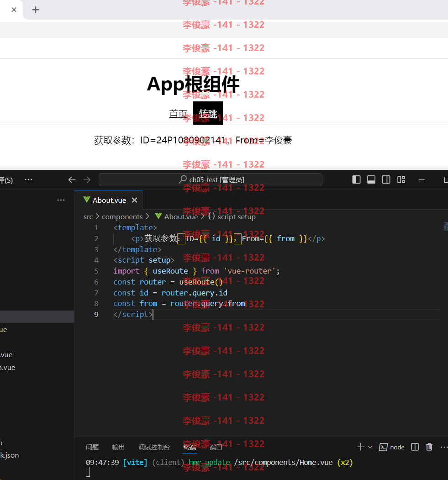Open the 转跳 navigation link
The image size is (448, 480).
click(x=208, y=114)
